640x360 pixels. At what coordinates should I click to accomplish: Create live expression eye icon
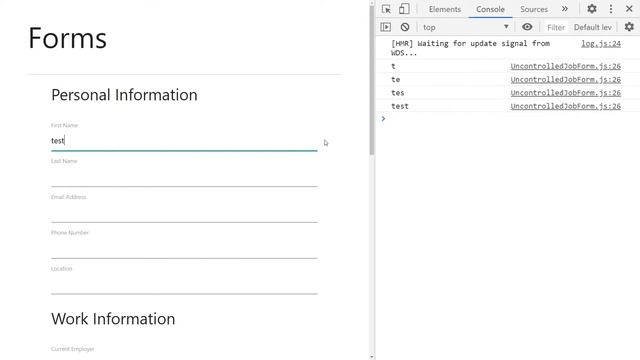click(527, 27)
